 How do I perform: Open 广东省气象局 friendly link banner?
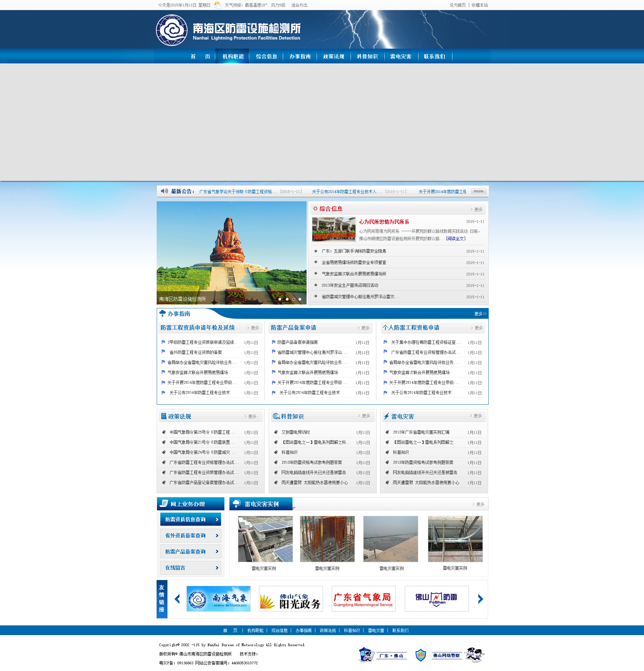pos(363,599)
